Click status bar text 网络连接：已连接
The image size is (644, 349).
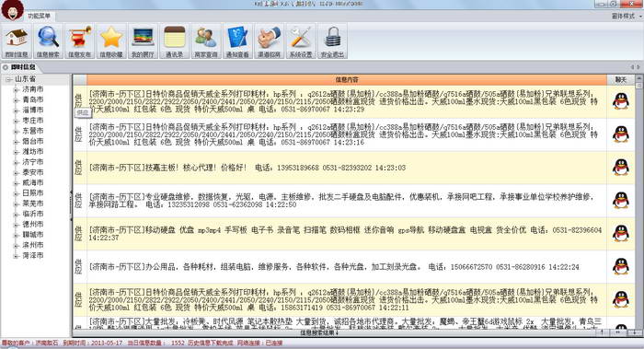260,343
